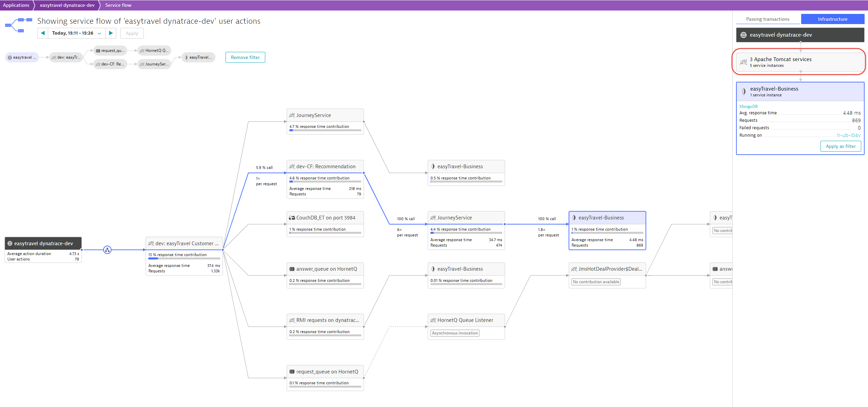Click No contribution available label on JmsHotDealProvider
The height and width of the screenshot is (407, 868).
coord(596,282)
